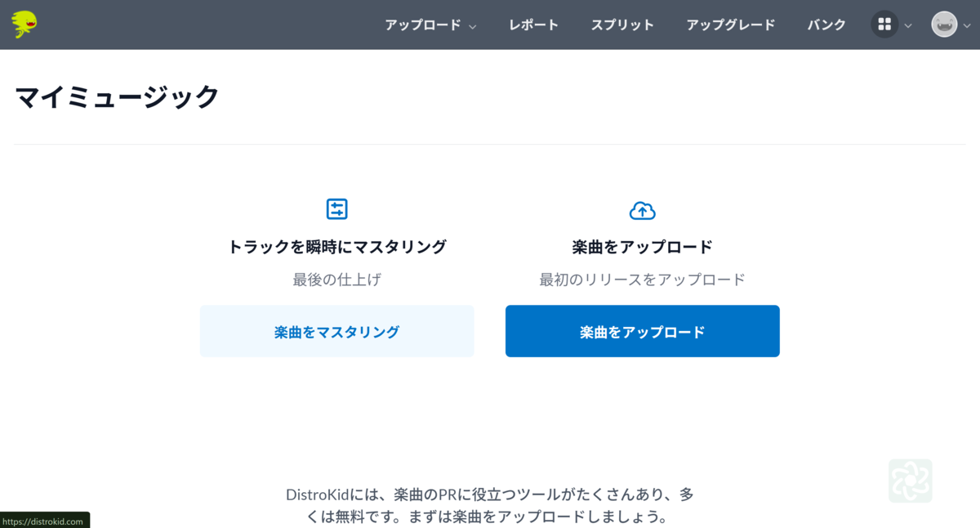The width and height of the screenshot is (980, 528).
Task: Click the 最初のリリースをアップロード subtitle text
Action: point(642,279)
